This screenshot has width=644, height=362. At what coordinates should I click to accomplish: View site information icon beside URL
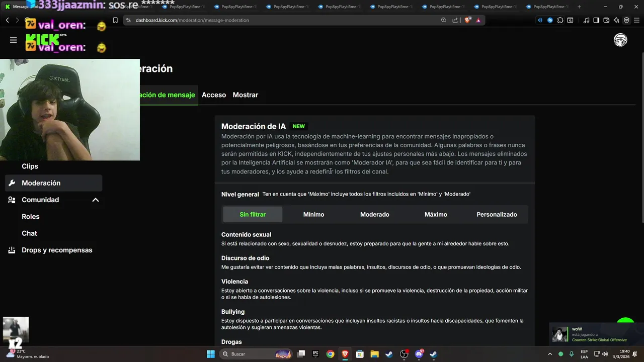tap(128, 20)
